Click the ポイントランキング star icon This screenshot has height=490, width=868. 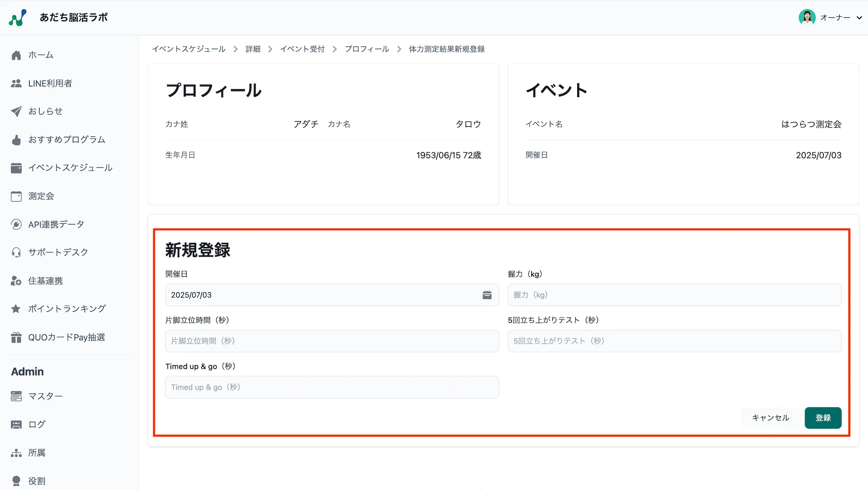coord(16,309)
